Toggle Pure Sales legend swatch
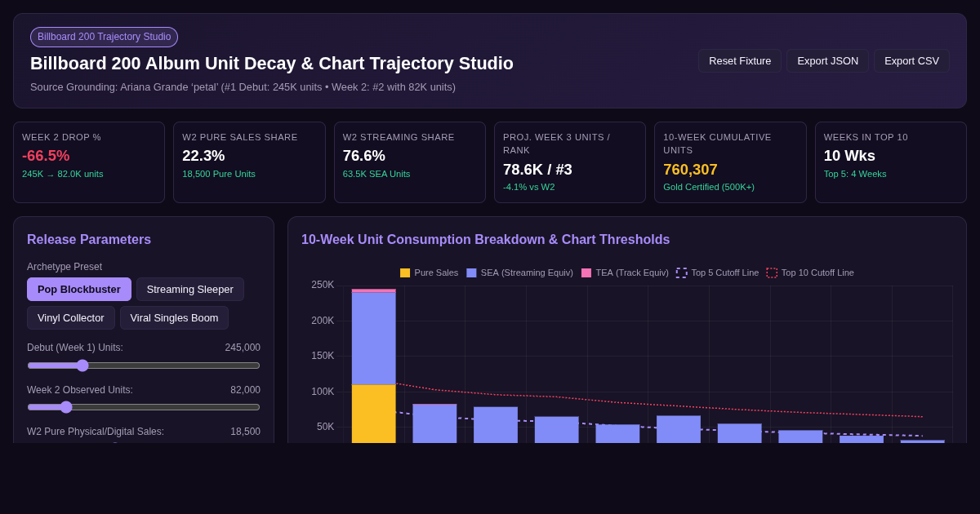 tap(405, 273)
